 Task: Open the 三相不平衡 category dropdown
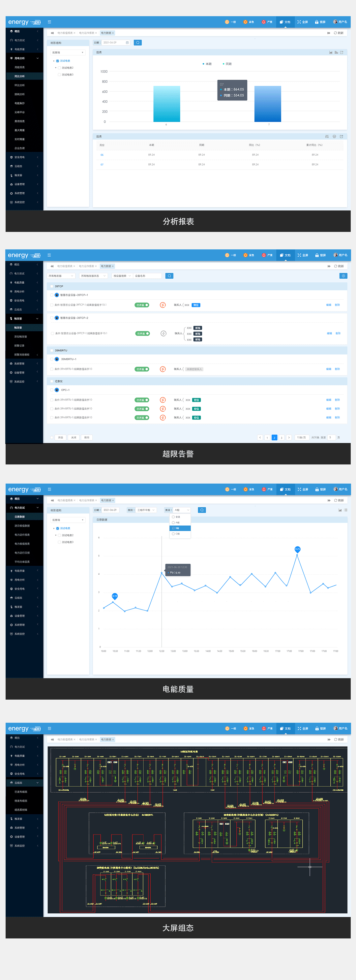[146, 510]
